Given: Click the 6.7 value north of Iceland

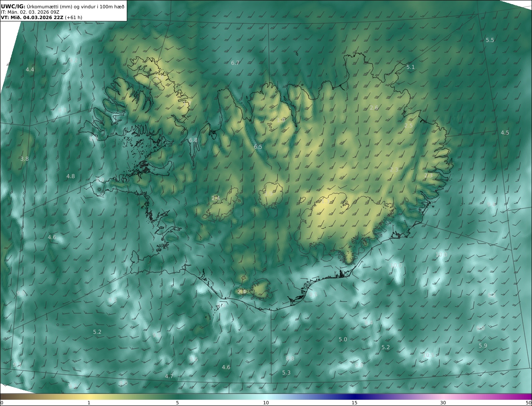Looking at the screenshot, I should [235, 63].
